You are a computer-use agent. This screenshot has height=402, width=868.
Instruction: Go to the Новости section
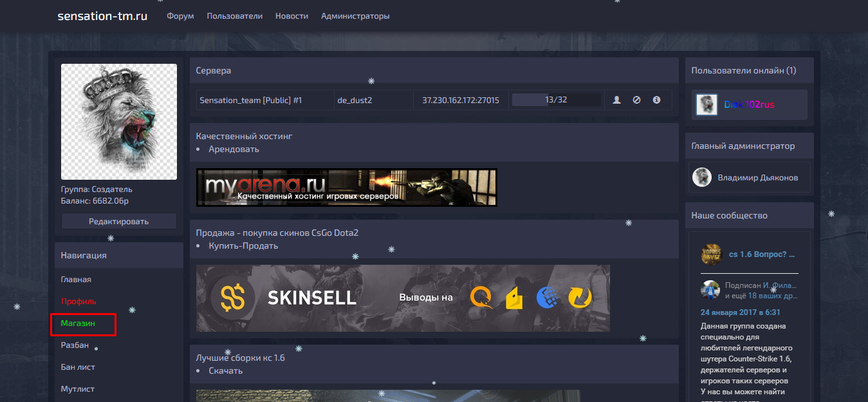tap(291, 16)
